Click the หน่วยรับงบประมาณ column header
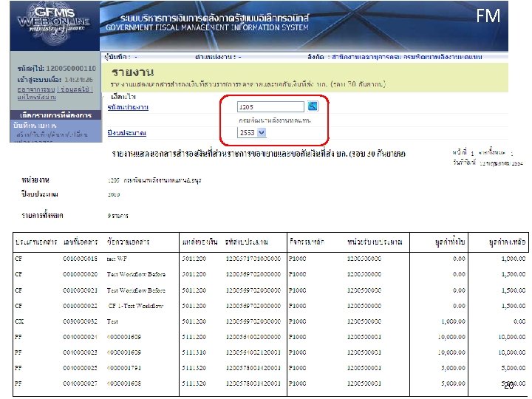Viewport: 532px width, 399px height. coord(375,242)
